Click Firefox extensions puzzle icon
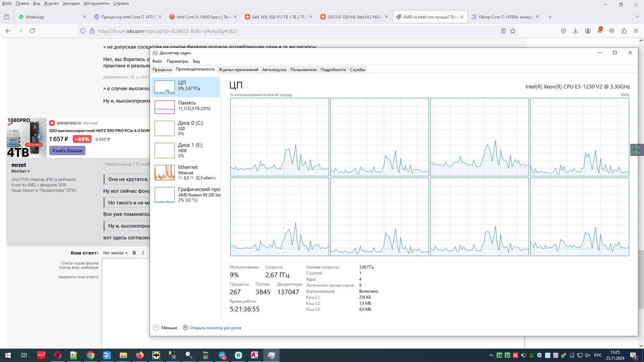The width and height of the screenshot is (644, 362). [x=624, y=31]
